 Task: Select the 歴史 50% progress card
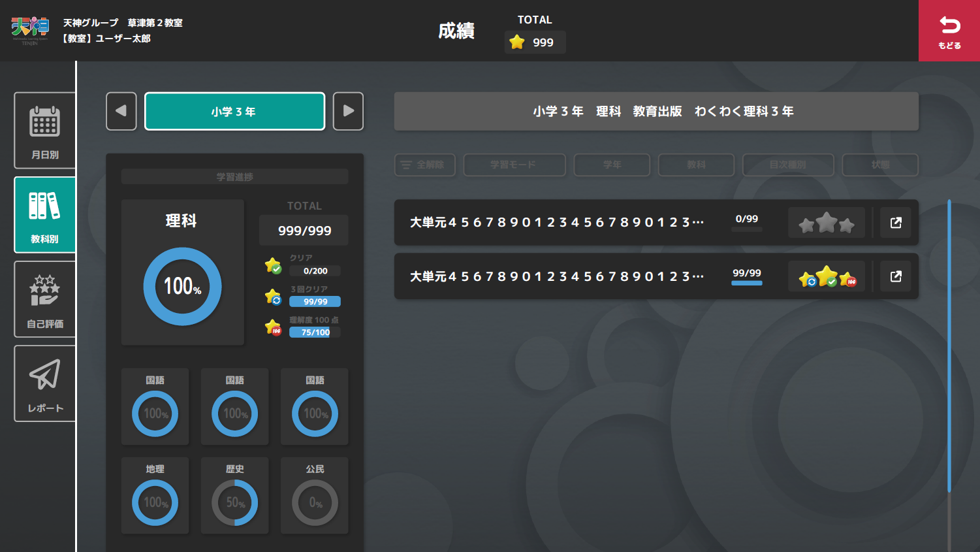[x=235, y=495]
